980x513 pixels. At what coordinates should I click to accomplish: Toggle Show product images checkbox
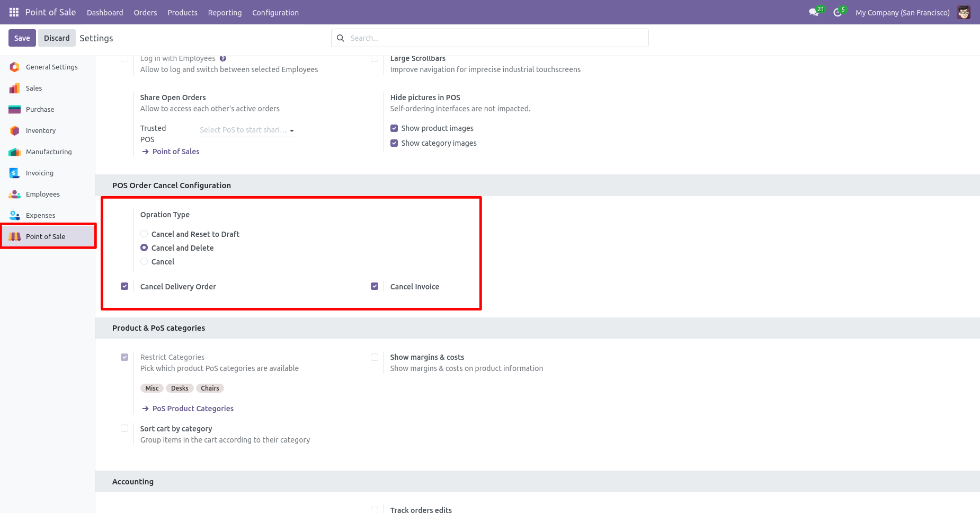[x=394, y=128]
